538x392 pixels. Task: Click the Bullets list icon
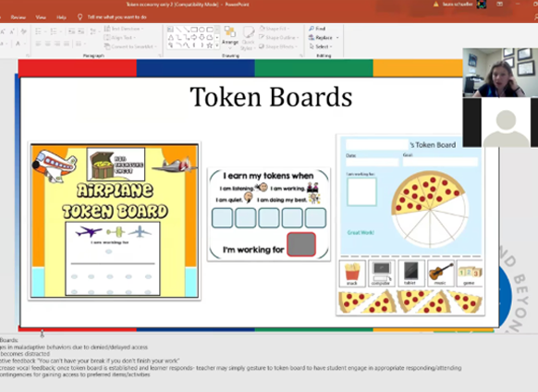tap(38, 31)
